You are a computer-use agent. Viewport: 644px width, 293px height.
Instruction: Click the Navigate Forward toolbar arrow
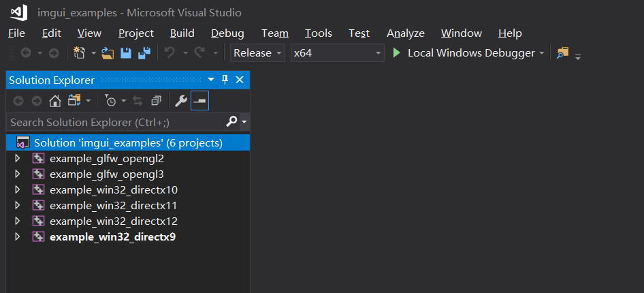tap(54, 53)
